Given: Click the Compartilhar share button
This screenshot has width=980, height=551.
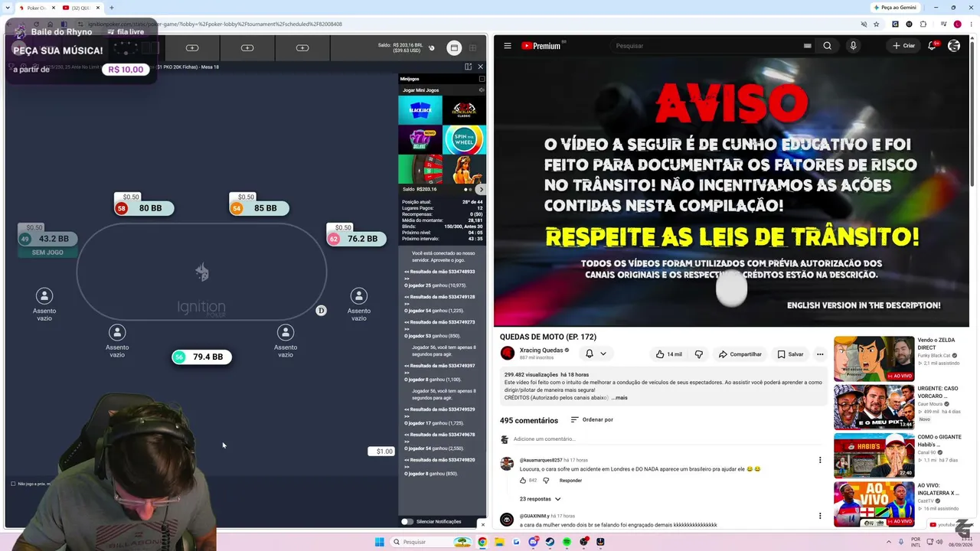Looking at the screenshot, I should 740,354.
